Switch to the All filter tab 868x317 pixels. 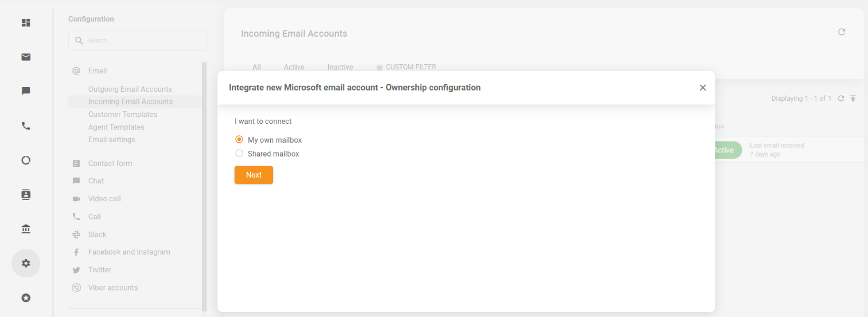(256, 67)
